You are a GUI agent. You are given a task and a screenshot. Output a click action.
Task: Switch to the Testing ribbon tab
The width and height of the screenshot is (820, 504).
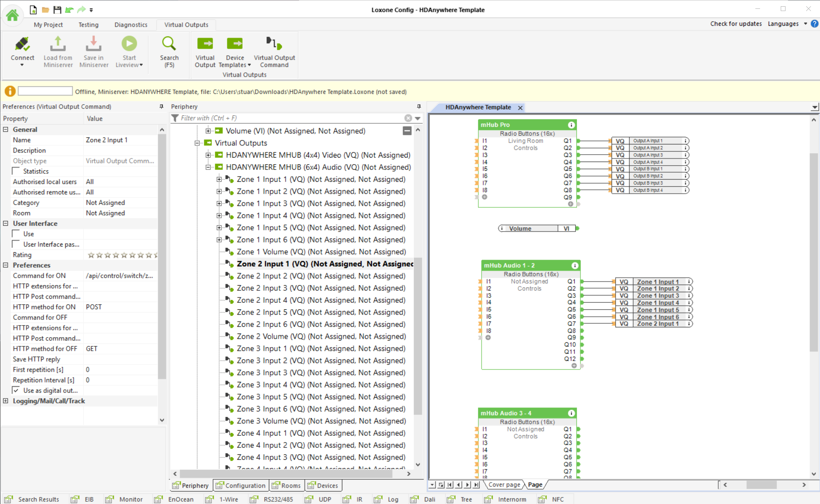coord(88,25)
